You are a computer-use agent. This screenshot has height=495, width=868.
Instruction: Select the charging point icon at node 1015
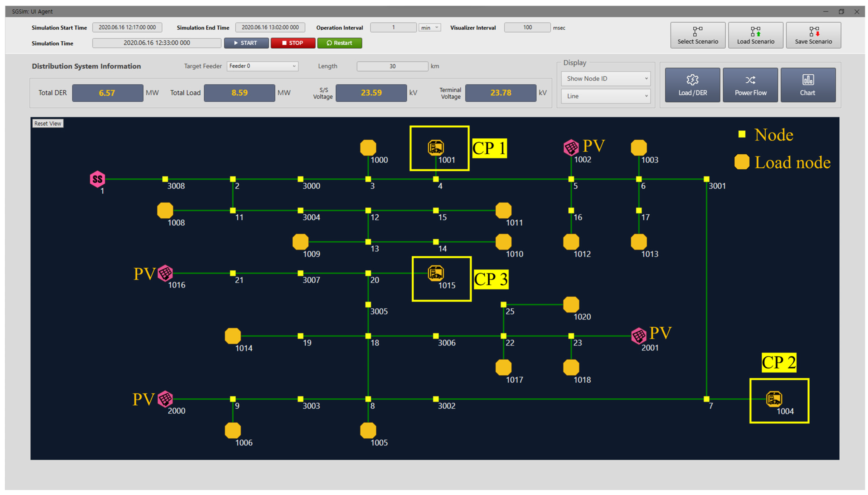pyautogui.click(x=436, y=273)
